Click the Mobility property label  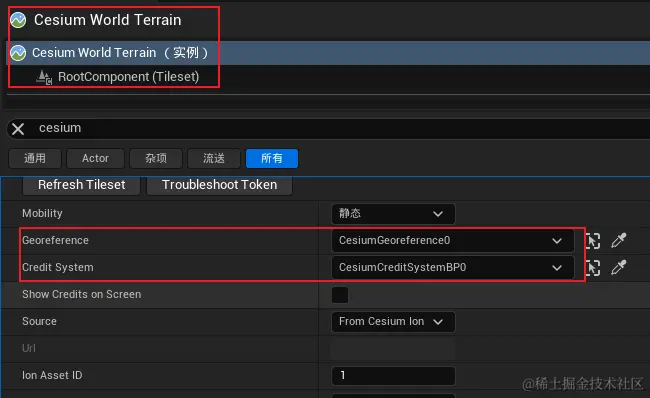click(42, 214)
